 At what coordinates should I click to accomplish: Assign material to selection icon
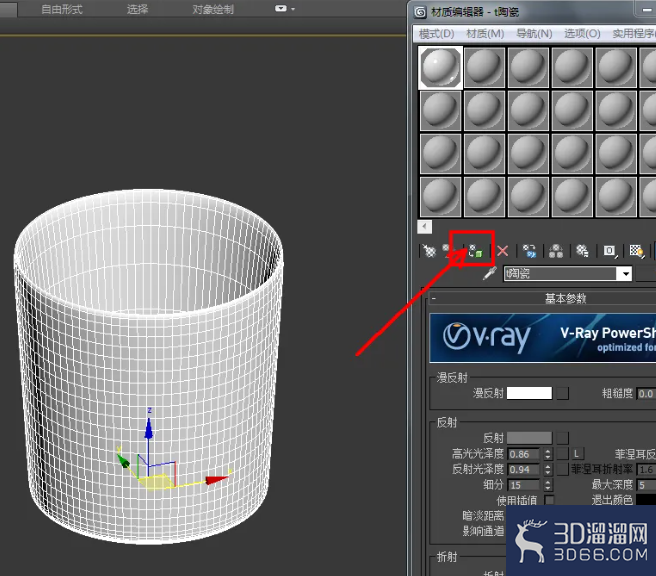(x=475, y=251)
